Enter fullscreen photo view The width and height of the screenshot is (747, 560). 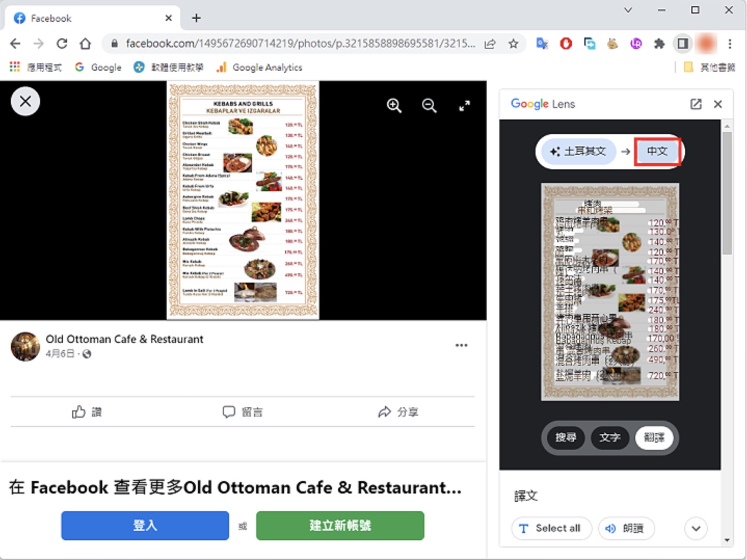(464, 106)
